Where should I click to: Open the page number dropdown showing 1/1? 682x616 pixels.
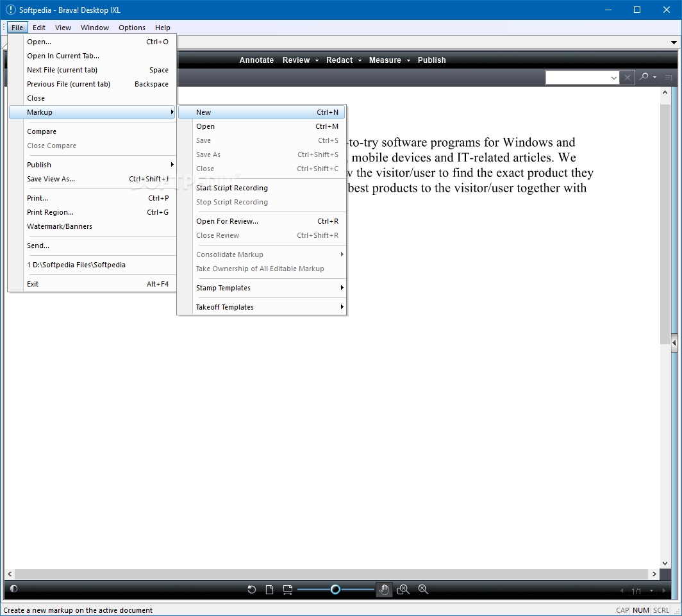click(x=651, y=591)
